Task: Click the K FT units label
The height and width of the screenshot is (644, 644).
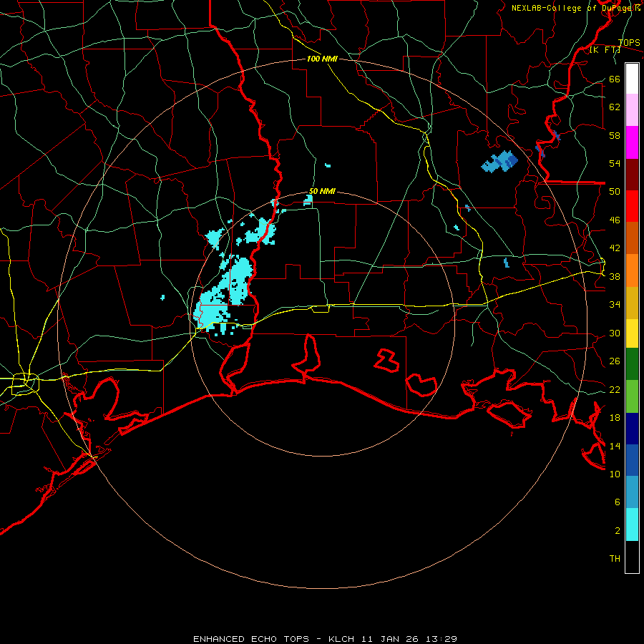Action: tap(605, 50)
